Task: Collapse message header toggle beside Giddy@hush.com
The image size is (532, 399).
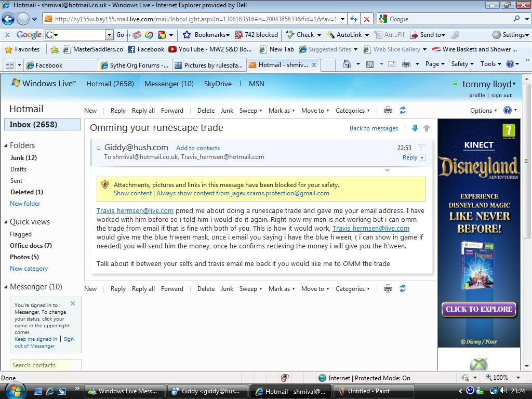Action: click(x=98, y=148)
